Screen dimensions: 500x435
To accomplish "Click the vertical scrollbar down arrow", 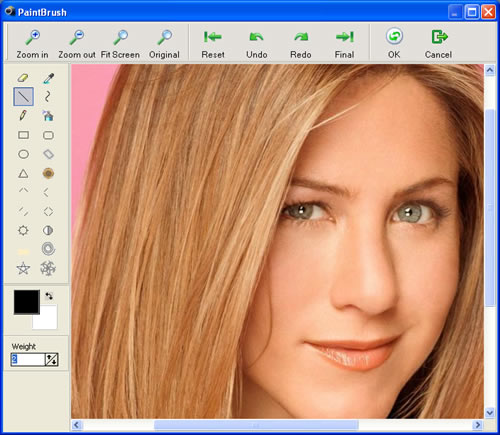I will click(490, 413).
